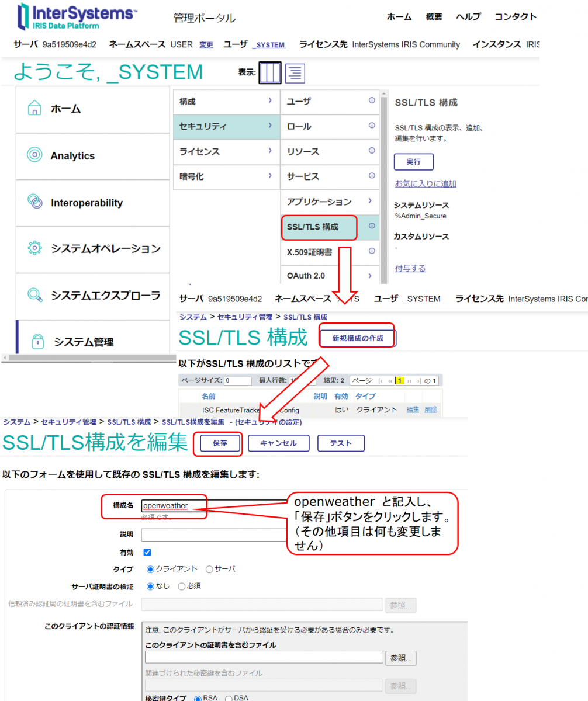The image size is (588, 701).
Task: Click the 構成名 input field
Action: (x=213, y=505)
